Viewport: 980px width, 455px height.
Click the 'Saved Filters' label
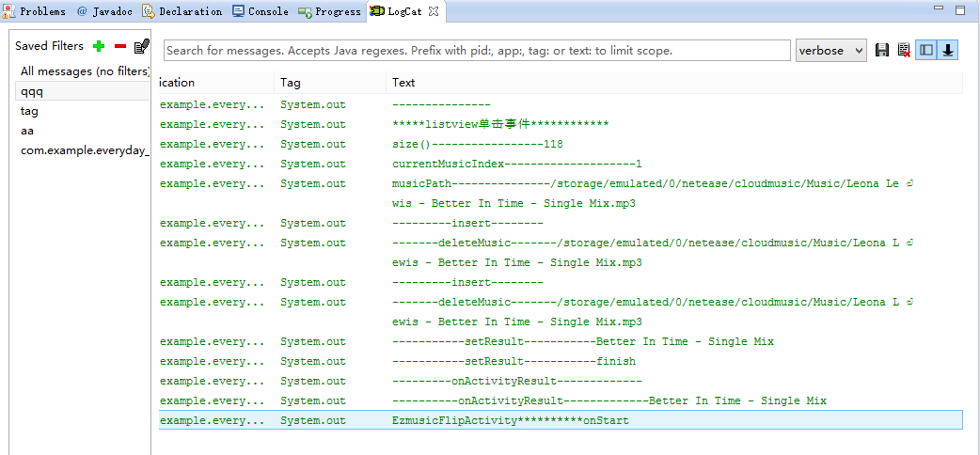pyautogui.click(x=49, y=46)
